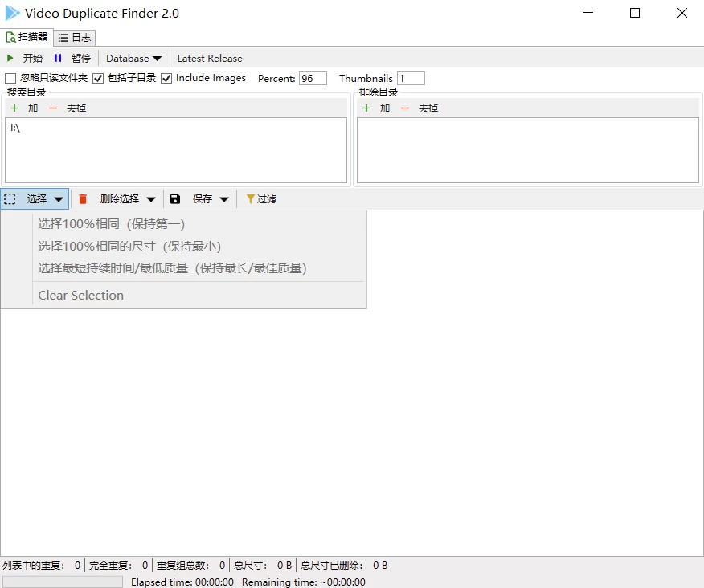
Task: Click red minus in search directory panel
Action: coord(53,108)
